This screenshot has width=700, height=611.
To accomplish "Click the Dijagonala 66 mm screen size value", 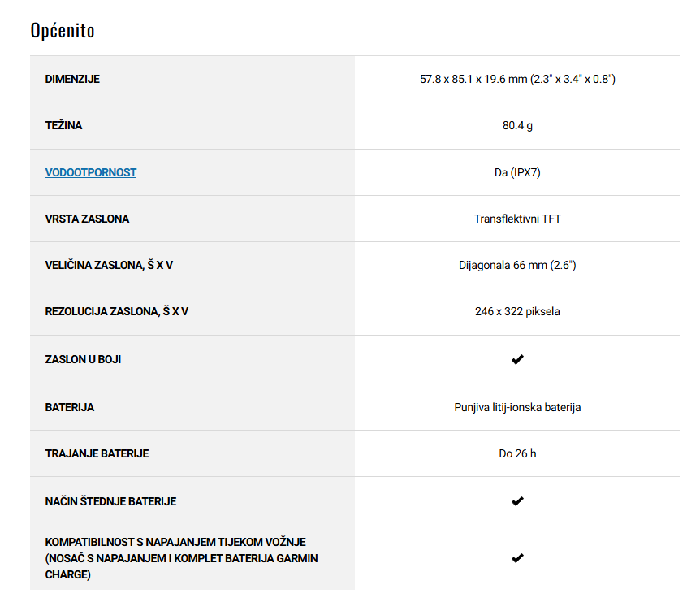I will [x=517, y=266].
